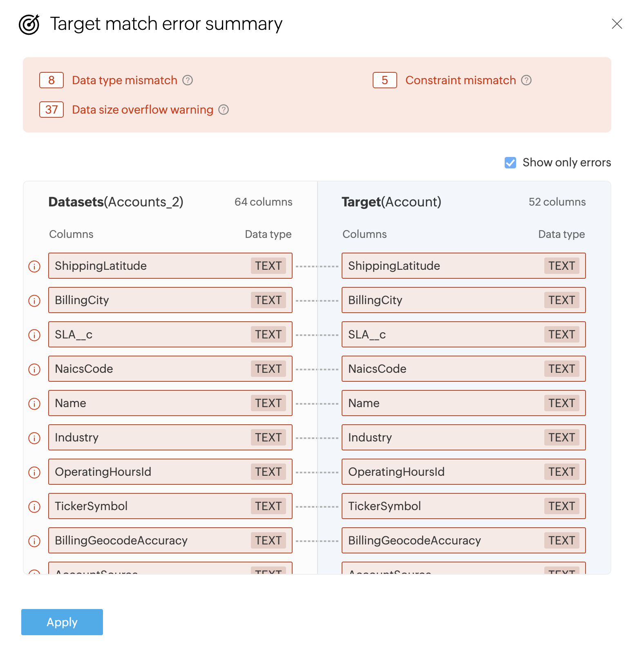Click the info icon beside NaicsCode
644x645 pixels.
(x=34, y=370)
